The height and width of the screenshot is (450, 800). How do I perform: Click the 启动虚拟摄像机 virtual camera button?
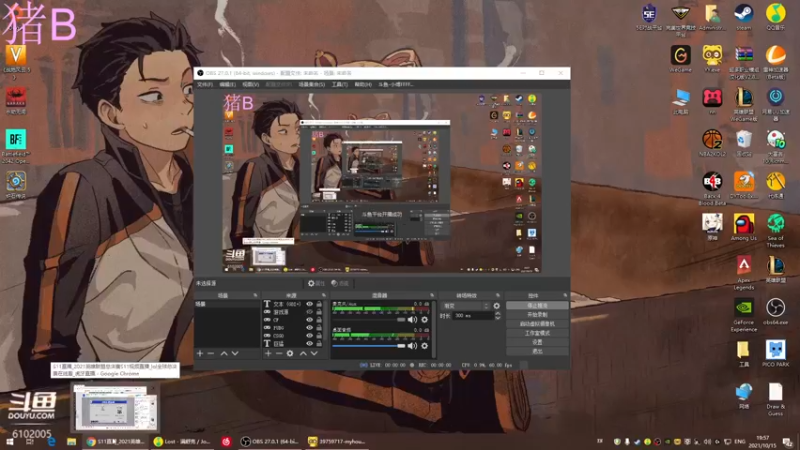[x=537, y=324]
